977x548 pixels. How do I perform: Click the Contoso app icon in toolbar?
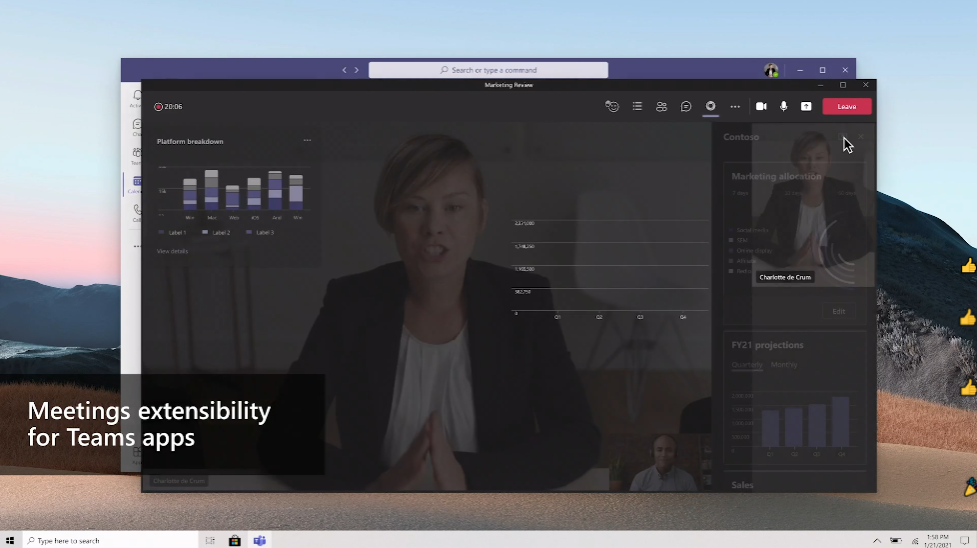[x=710, y=106]
